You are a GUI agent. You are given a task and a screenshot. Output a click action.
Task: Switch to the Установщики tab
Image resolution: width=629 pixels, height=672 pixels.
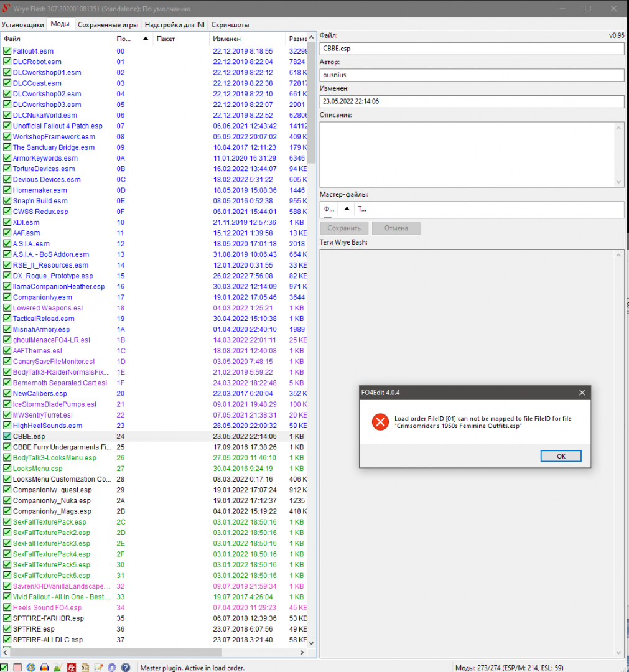(x=23, y=24)
